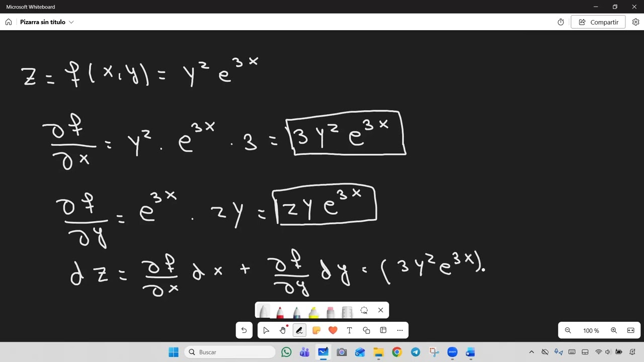Open the heart reactions tool

coord(333,330)
